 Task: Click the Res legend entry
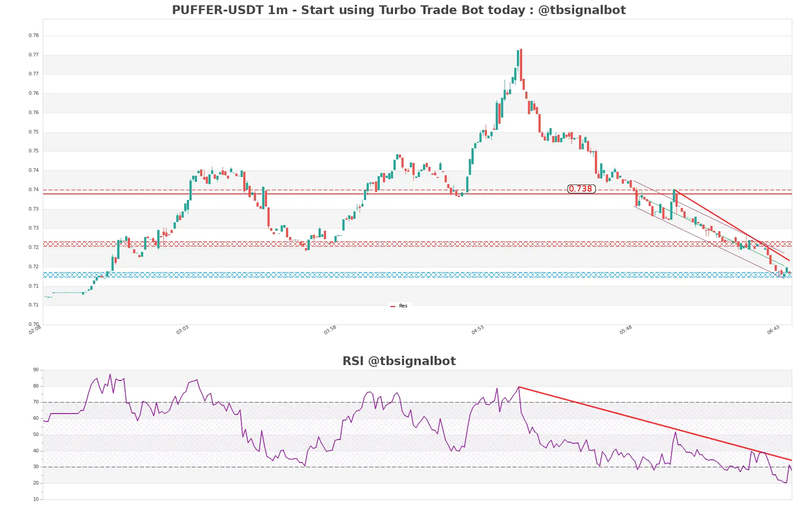tap(399, 306)
